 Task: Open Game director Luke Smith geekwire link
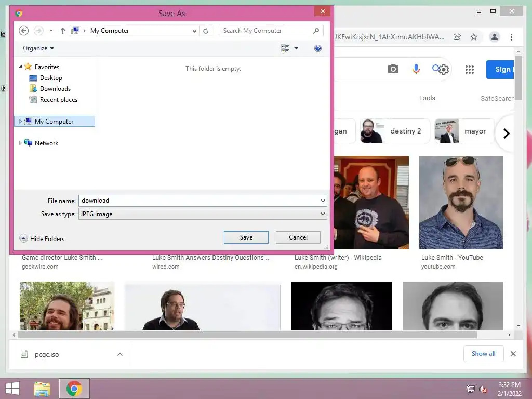[x=62, y=258]
